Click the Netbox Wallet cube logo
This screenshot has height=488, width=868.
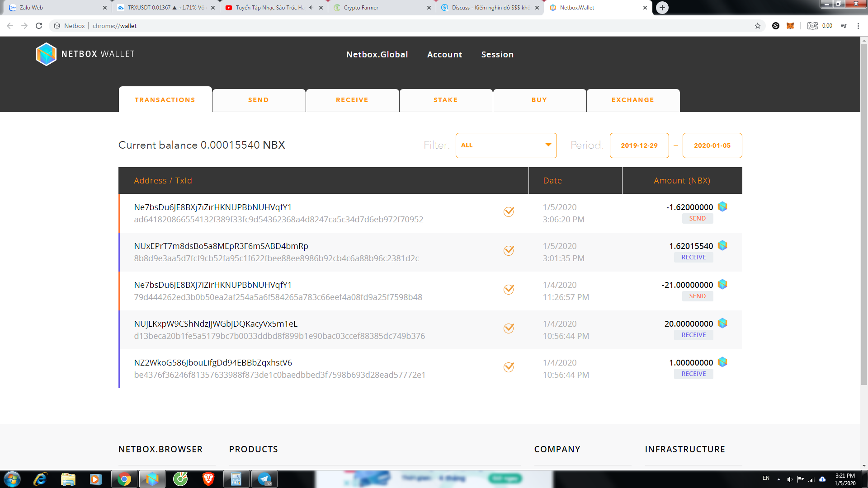pyautogui.click(x=46, y=54)
